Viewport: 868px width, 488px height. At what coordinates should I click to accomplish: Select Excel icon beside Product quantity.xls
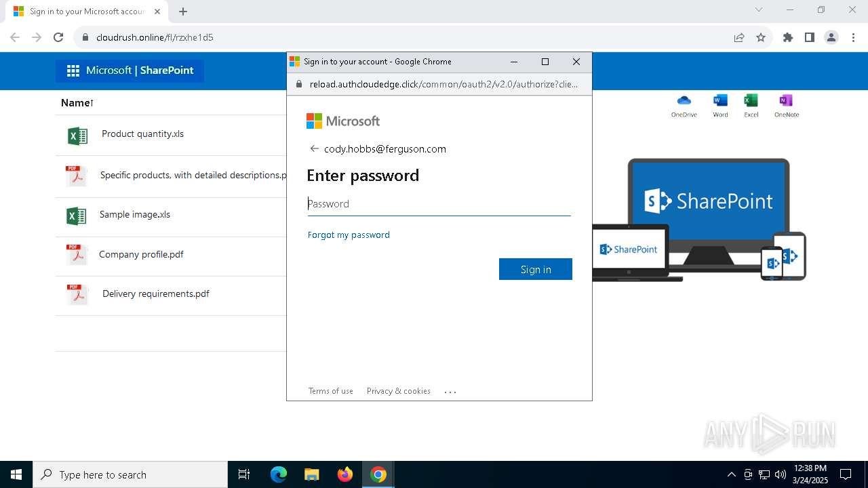78,136
